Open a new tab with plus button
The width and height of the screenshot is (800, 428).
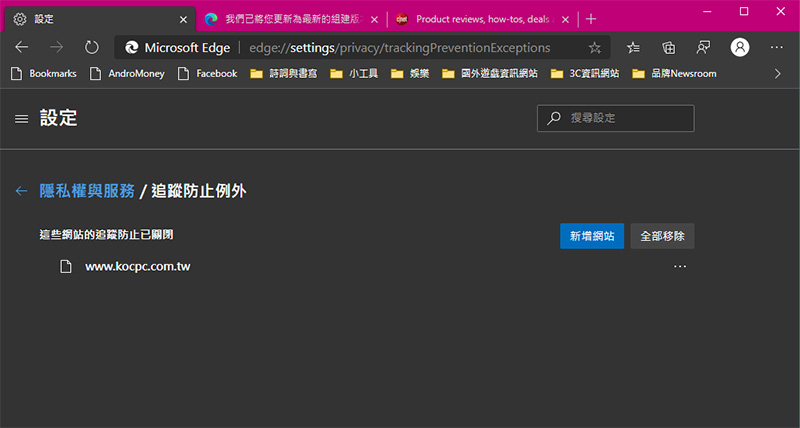(x=591, y=19)
